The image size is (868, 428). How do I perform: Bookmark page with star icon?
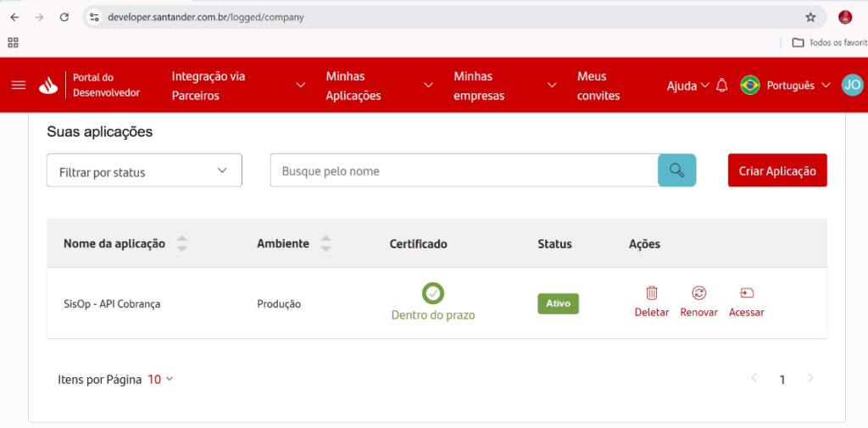(810, 17)
